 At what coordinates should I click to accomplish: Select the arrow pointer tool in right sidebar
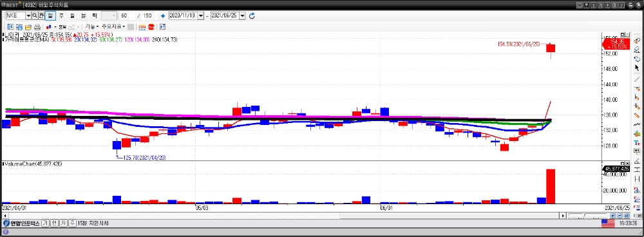tap(637, 68)
